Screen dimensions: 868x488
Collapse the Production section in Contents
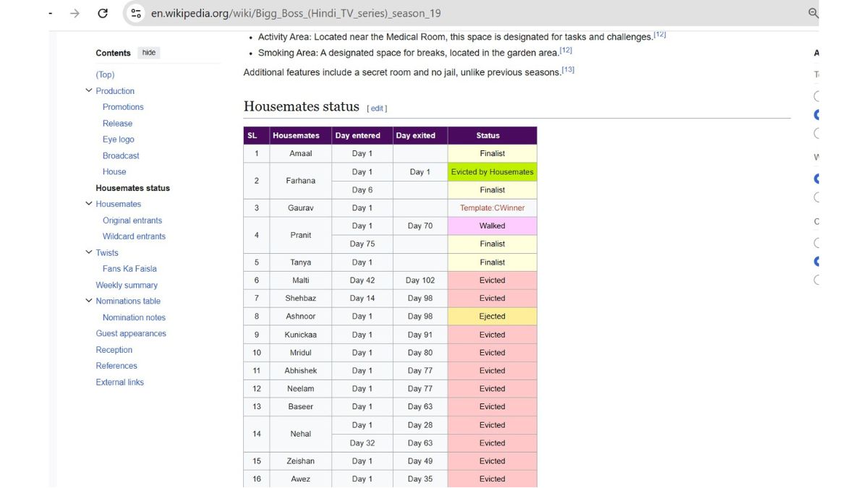[x=89, y=91]
